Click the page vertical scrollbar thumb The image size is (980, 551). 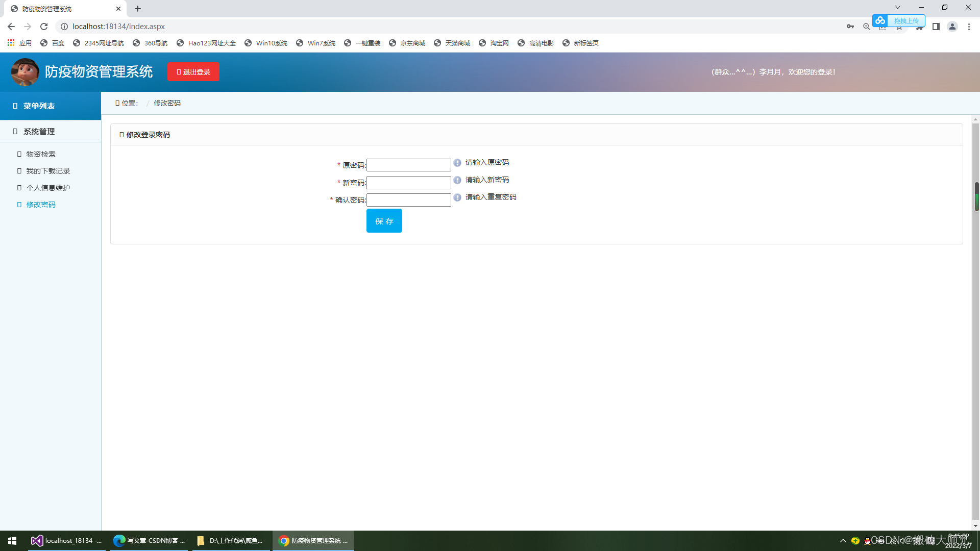[976, 196]
